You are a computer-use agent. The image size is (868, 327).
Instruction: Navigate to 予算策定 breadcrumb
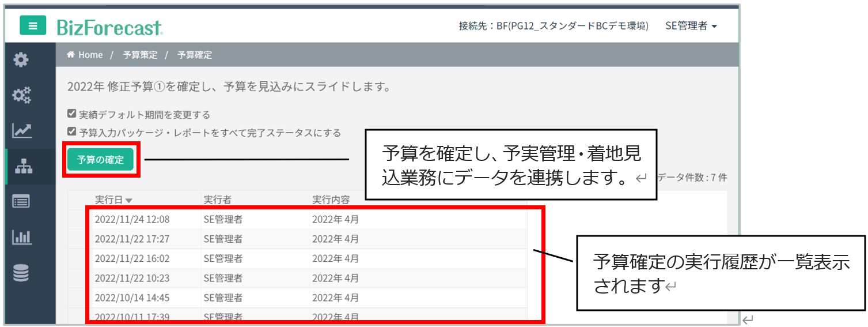[x=140, y=55]
